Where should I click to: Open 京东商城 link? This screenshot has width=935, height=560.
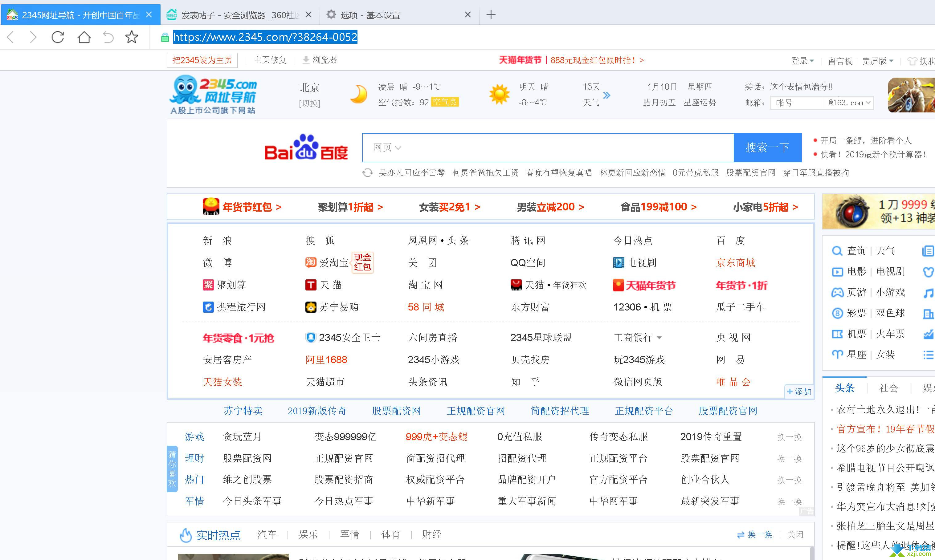pos(735,263)
